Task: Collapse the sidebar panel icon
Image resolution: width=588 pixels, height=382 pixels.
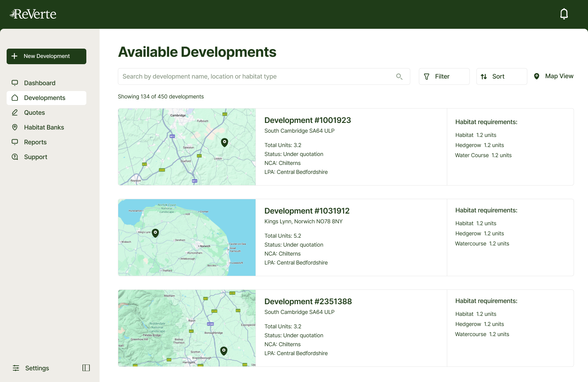Action: click(86, 368)
